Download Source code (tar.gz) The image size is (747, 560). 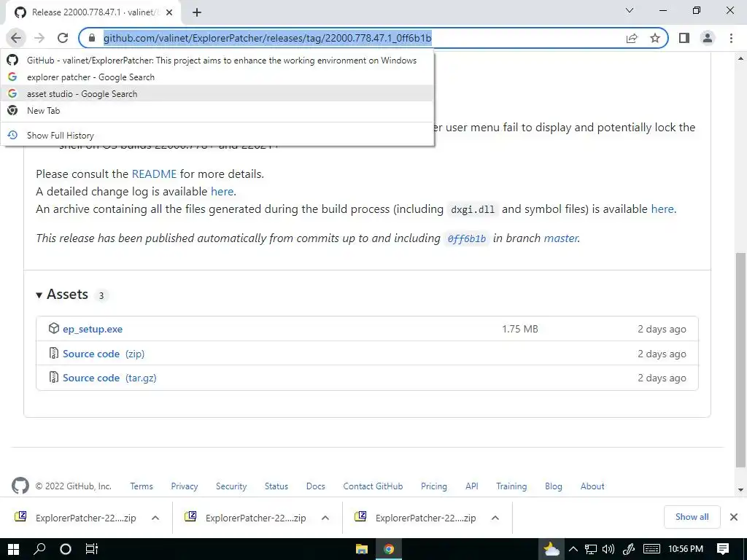(109, 378)
